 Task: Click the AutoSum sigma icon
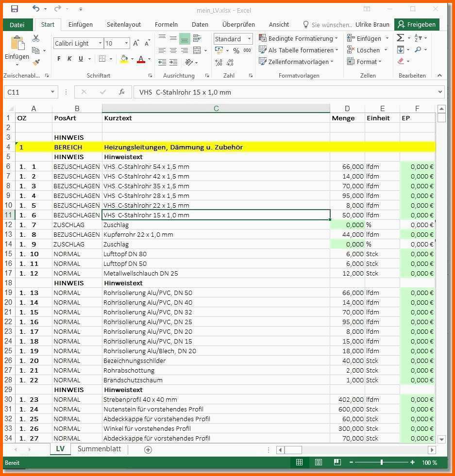click(400, 38)
